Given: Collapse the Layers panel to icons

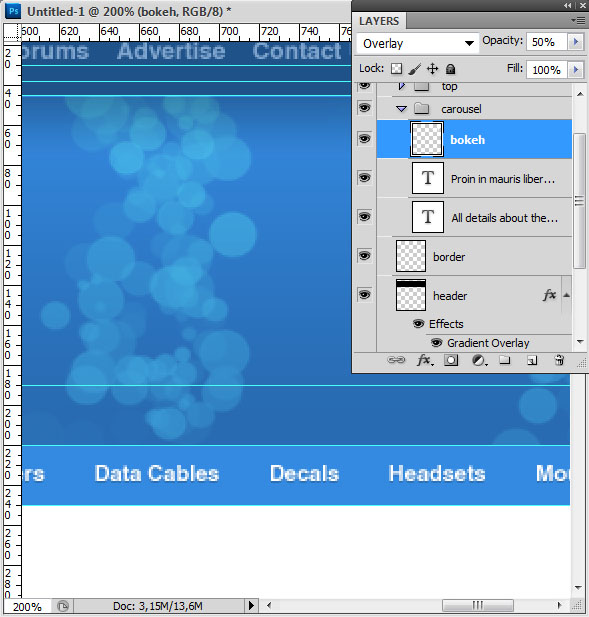Looking at the screenshot, I should click(x=567, y=6).
